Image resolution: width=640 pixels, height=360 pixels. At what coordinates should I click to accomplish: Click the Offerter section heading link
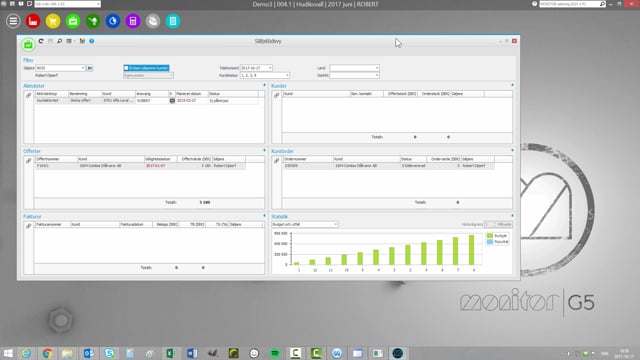(x=32, y=151)
